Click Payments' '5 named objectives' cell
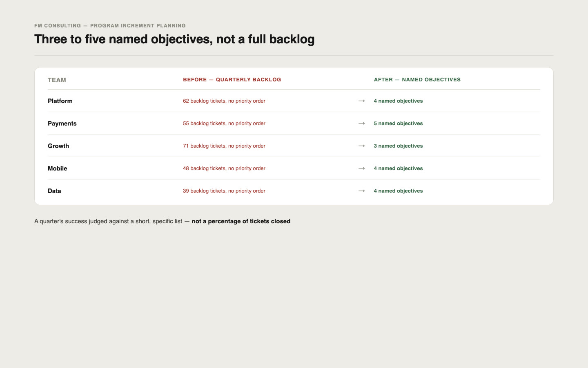This screenshot has width=588, height=368. [x=399, y=123]
